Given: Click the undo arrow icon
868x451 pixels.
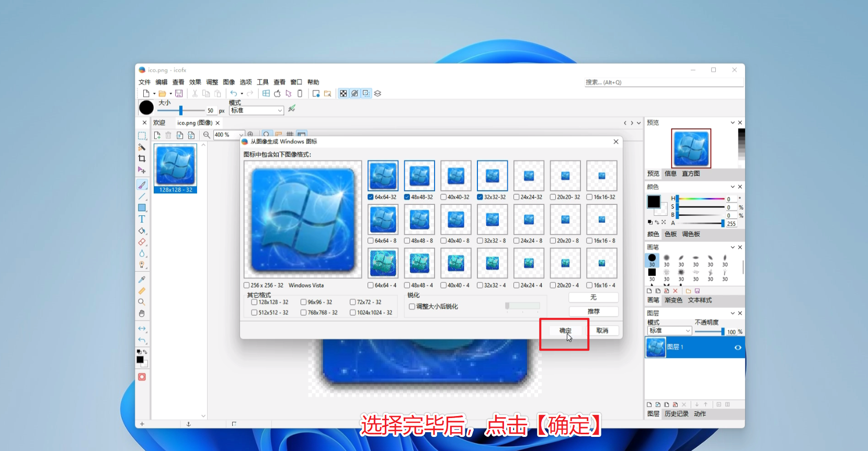Looking at the screenshot, I should (x=234, y=94).
